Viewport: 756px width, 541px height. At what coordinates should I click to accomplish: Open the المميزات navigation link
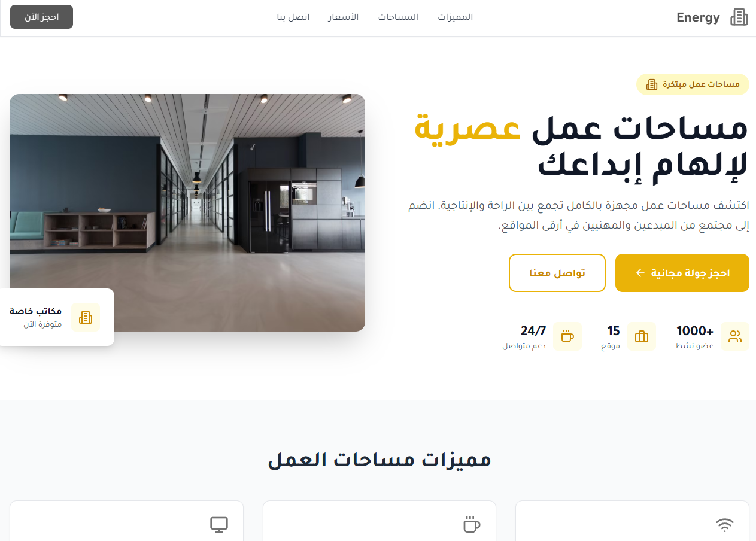pyautogui.click(x=455, y=17)
